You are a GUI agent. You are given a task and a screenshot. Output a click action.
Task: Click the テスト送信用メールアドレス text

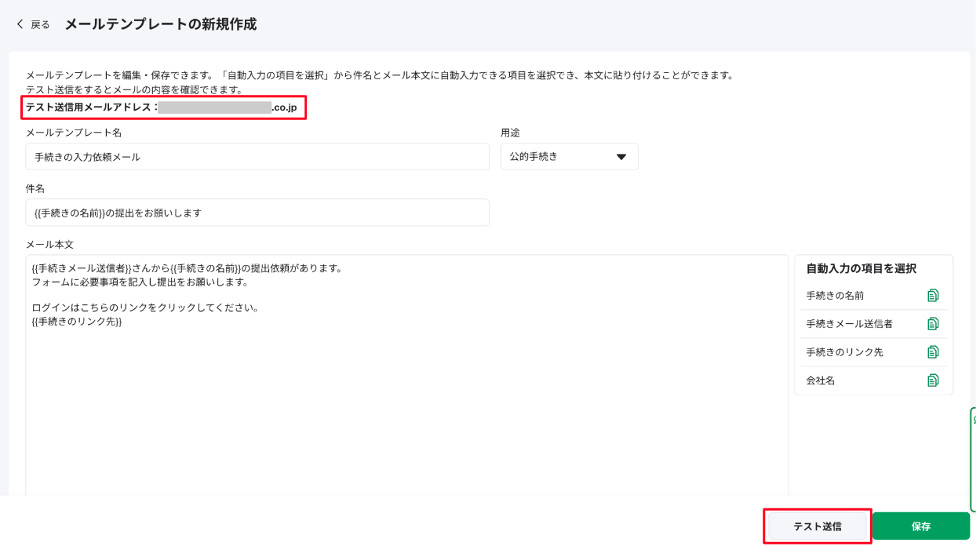(91, 107)
